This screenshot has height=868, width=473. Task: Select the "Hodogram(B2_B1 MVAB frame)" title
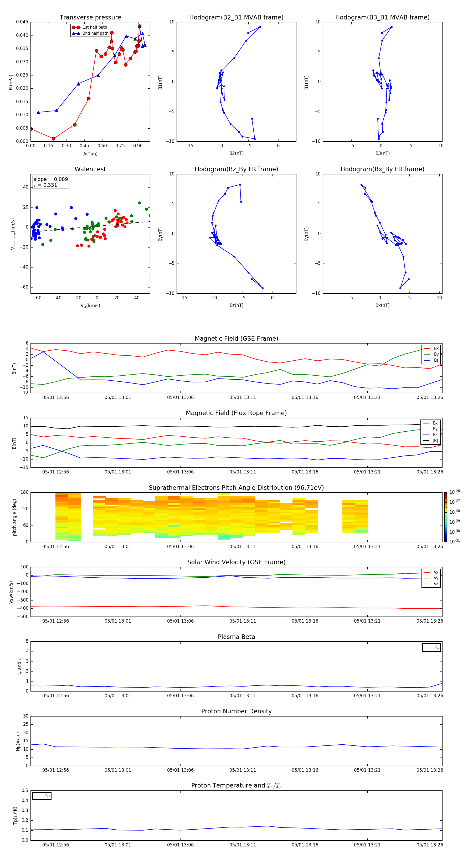pos(236,18)
